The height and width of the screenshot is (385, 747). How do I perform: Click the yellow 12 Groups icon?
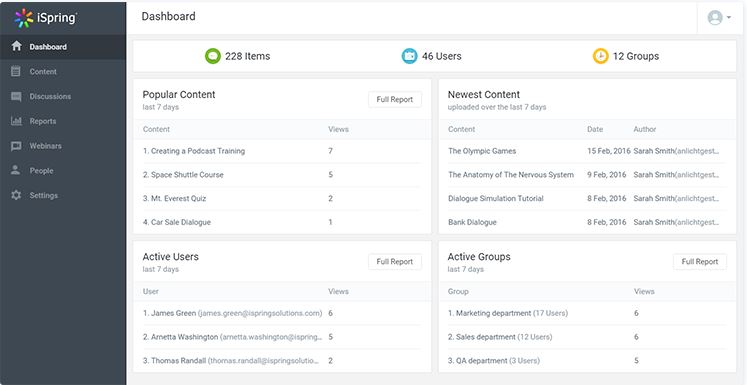point(601,56)
